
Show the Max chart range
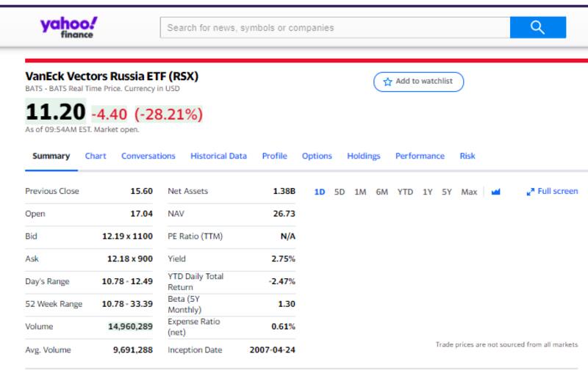pyautogui.click(x=469, y=192)
